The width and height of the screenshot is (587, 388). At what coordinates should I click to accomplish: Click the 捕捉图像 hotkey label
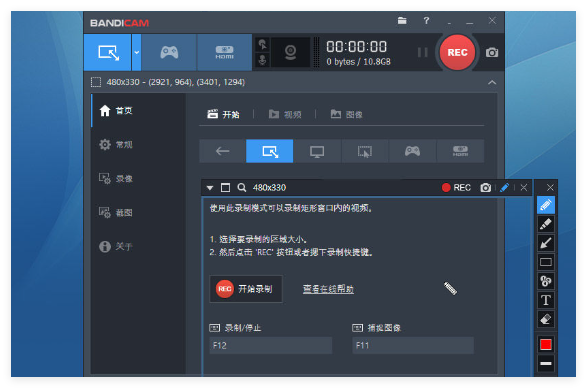coord(384,328)
